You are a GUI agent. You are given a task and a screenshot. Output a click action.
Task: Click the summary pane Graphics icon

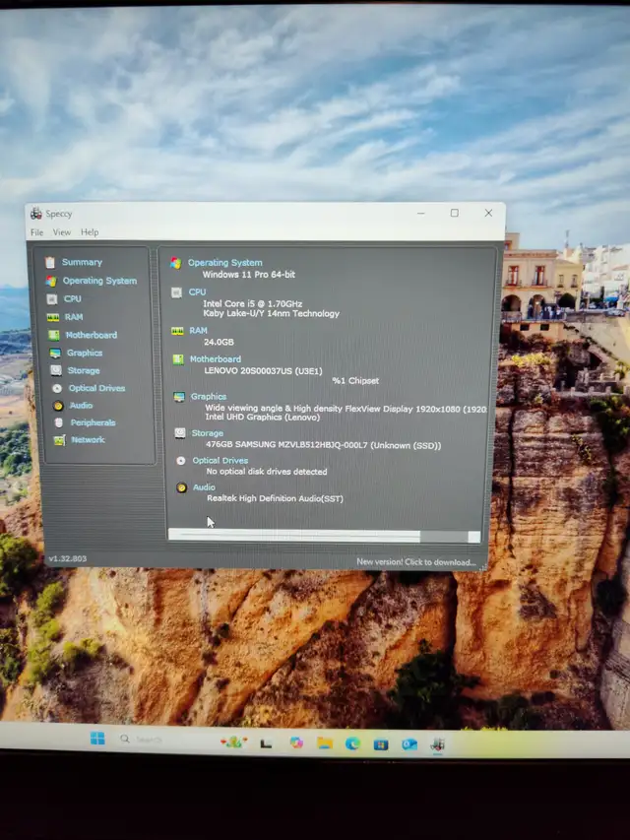[179, 397]
